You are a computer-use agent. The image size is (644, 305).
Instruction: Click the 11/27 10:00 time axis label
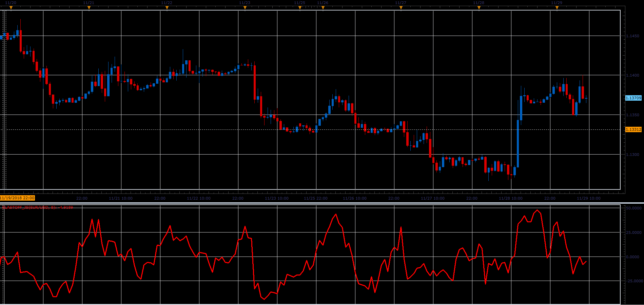pyautogui.click(x=433, y=198)
